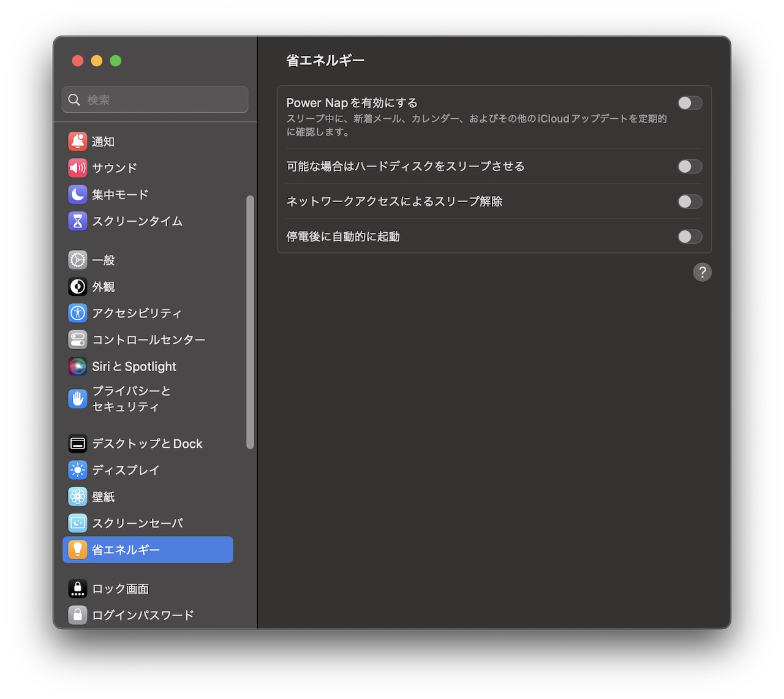Open コントロールセンター text in sidebar

tap(149, 339)
